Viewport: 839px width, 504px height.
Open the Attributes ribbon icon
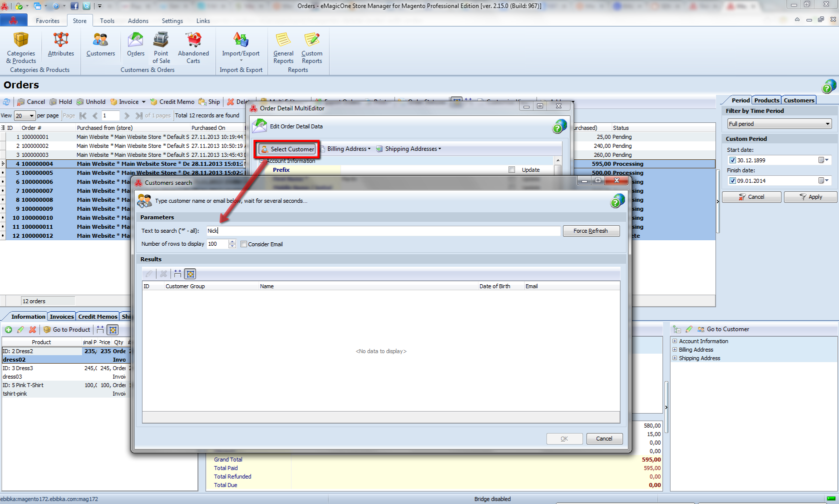[x=61, y=44]
